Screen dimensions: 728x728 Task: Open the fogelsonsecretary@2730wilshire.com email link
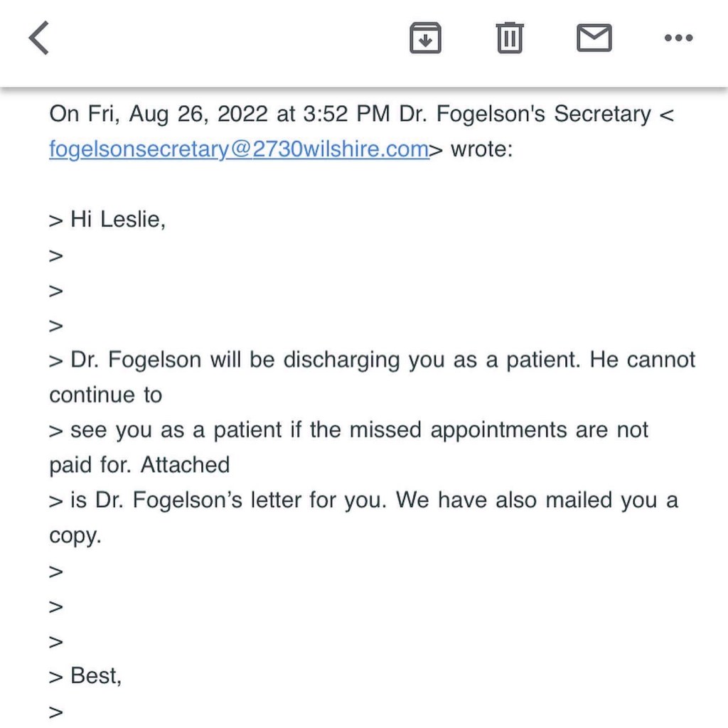click(239, 150)
